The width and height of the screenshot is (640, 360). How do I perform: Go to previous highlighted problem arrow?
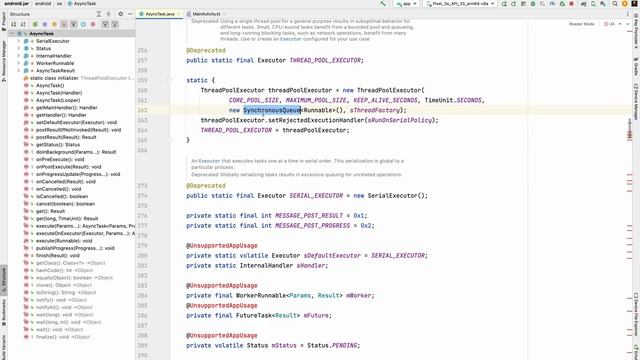620,24
